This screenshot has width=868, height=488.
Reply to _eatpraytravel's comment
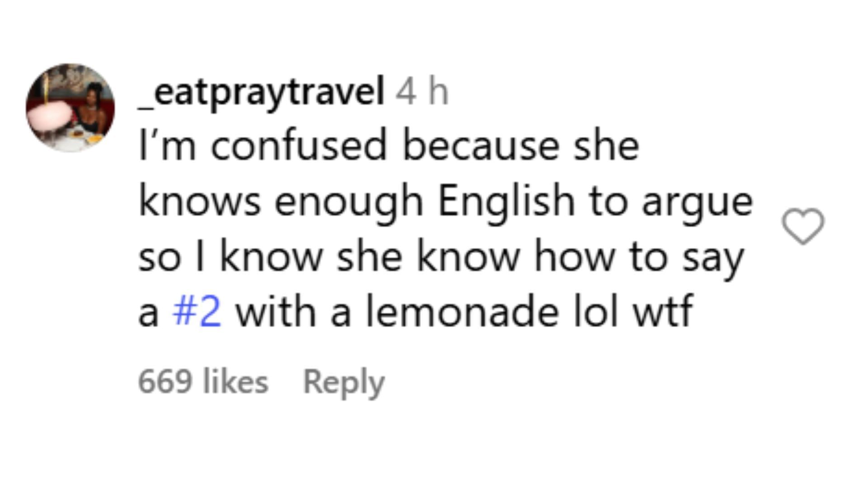click(x=344, y=382)
